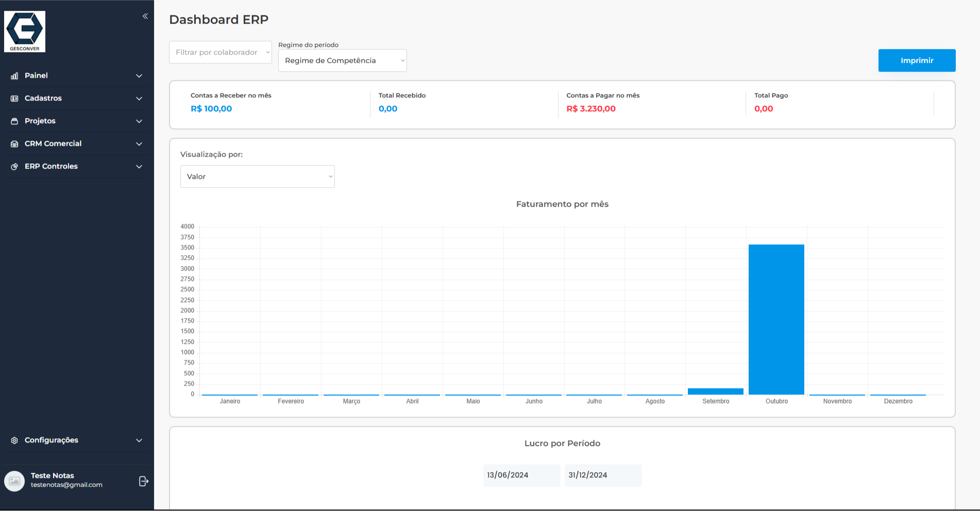Collapse the sidebar with double-arrow icon
Image resolution: width=980 pixels, height=511 pixels.
(145, 16)
